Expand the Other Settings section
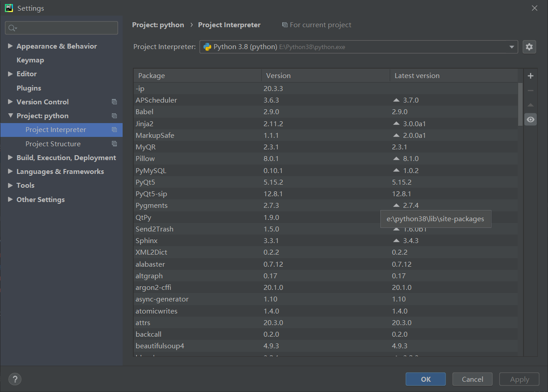548x392 pixels. click(10, 199)
